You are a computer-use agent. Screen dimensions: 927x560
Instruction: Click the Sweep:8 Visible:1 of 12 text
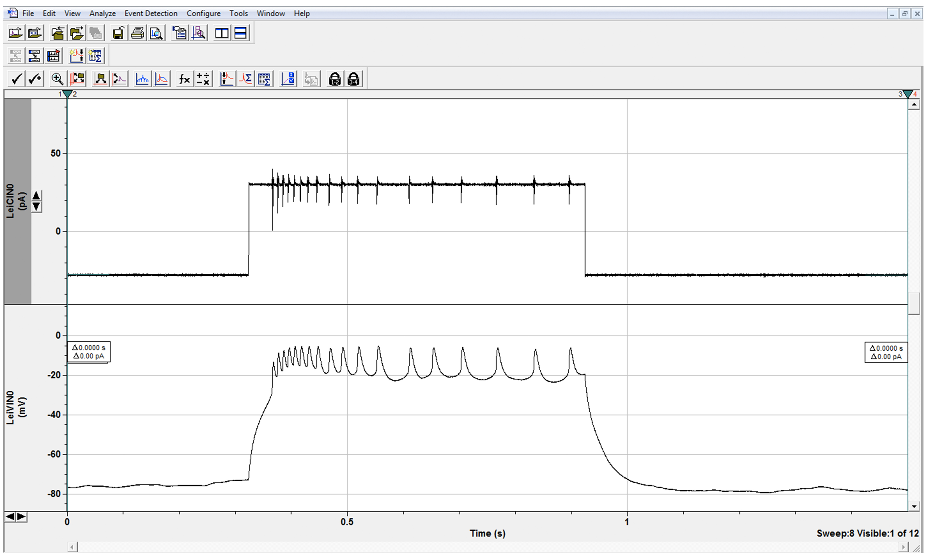867,533
